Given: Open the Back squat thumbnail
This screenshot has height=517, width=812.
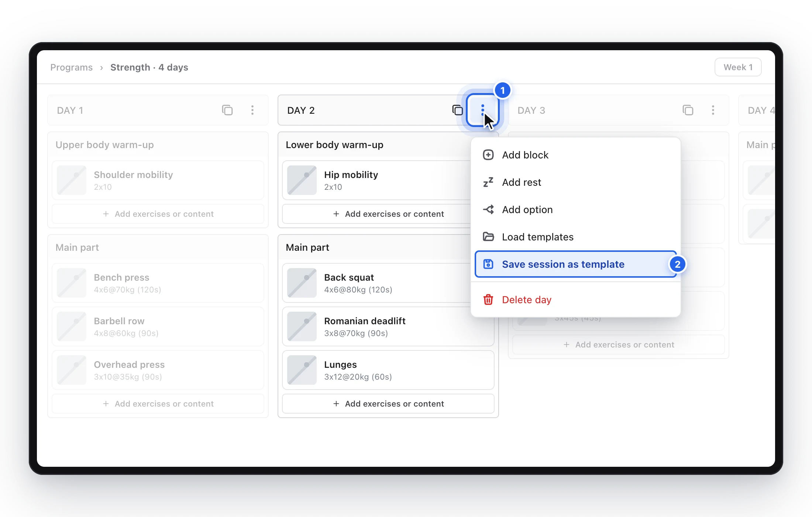Looking at the screenshot, I should [302, 283].
